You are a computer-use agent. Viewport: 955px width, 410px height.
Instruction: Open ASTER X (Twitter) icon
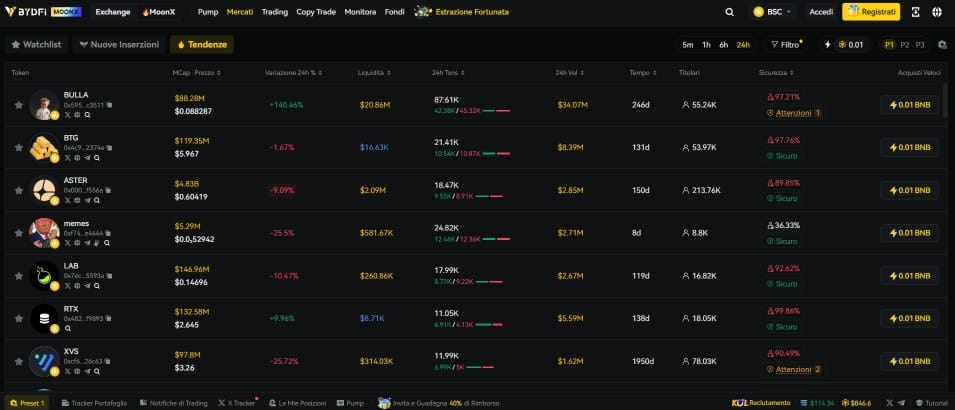coord(67,200)
